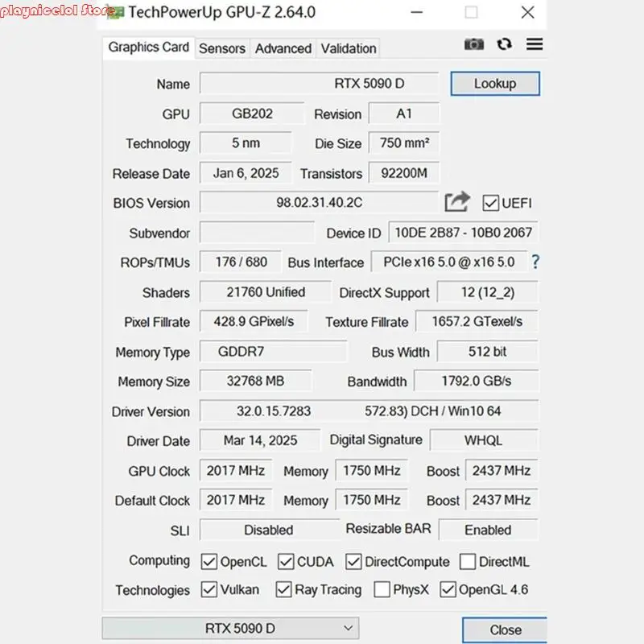
Task: Open the hamburger menu icon
Action: click(535, 44)
